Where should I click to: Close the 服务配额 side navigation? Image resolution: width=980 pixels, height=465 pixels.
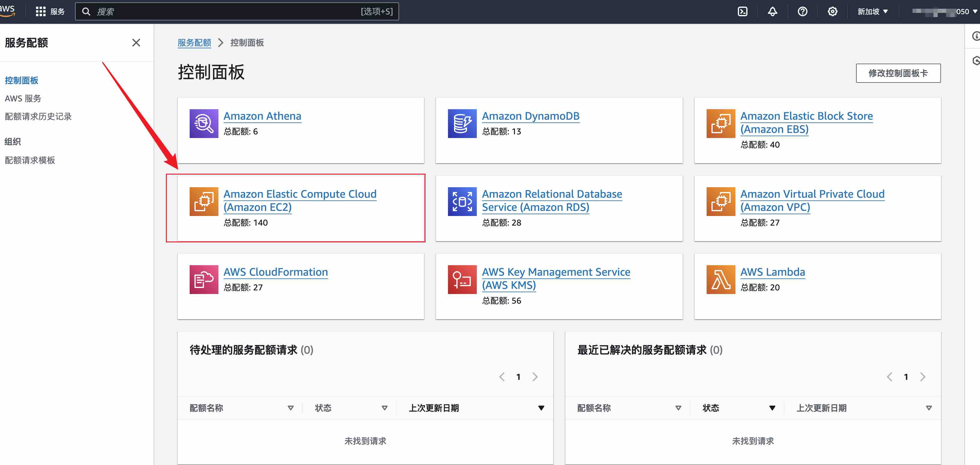(x=136, y=43)
